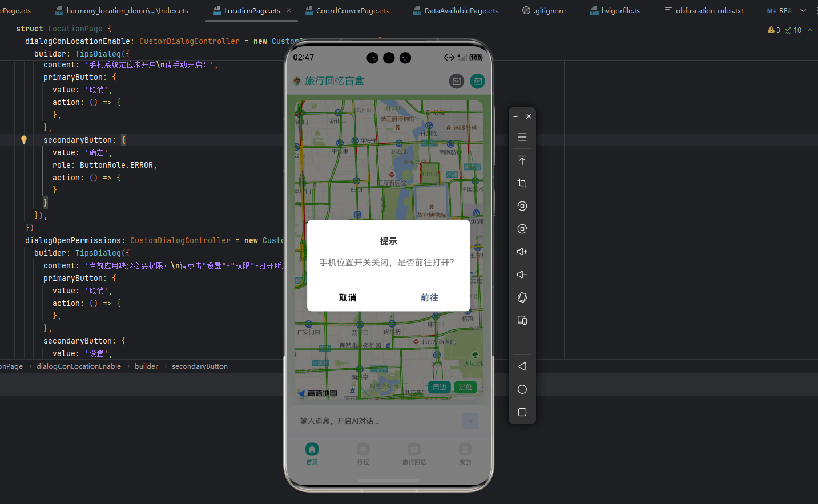
Task: Click dialogConLocationEnable in the breadcrumb bar
Action: click(x=79, y=366)
